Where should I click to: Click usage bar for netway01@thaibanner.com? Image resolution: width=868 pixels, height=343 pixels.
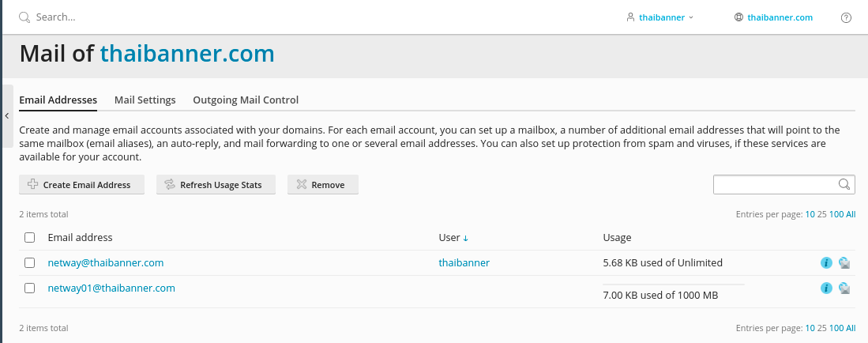point(673,285)
